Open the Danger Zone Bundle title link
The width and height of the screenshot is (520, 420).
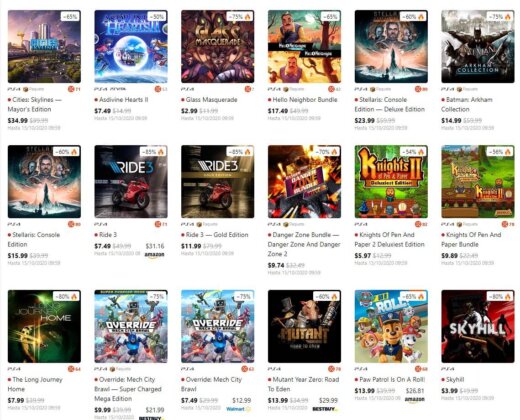[304, 244]
